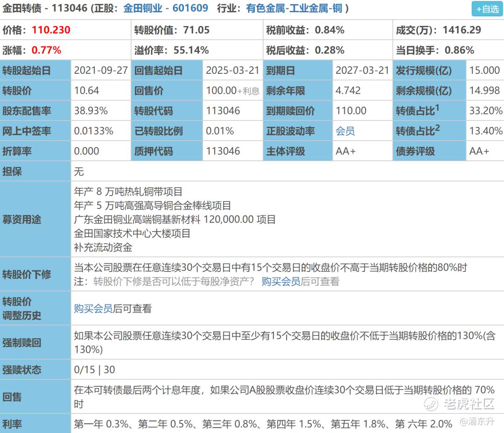The image size is (504, 433).
Task: Select the 到期日 date 2027-03-21
Action: (x=363, y=70)
